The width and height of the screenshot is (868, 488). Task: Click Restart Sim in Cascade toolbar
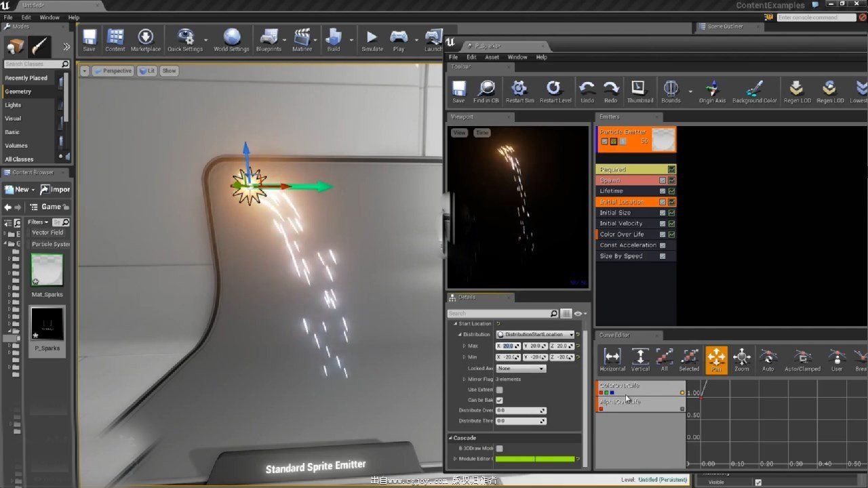tap(519, 91)
